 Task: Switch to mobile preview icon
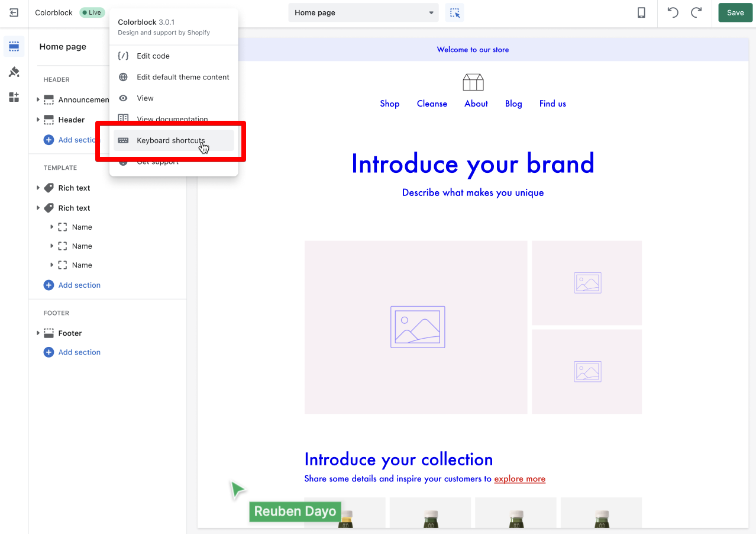[x=641, y=12]
